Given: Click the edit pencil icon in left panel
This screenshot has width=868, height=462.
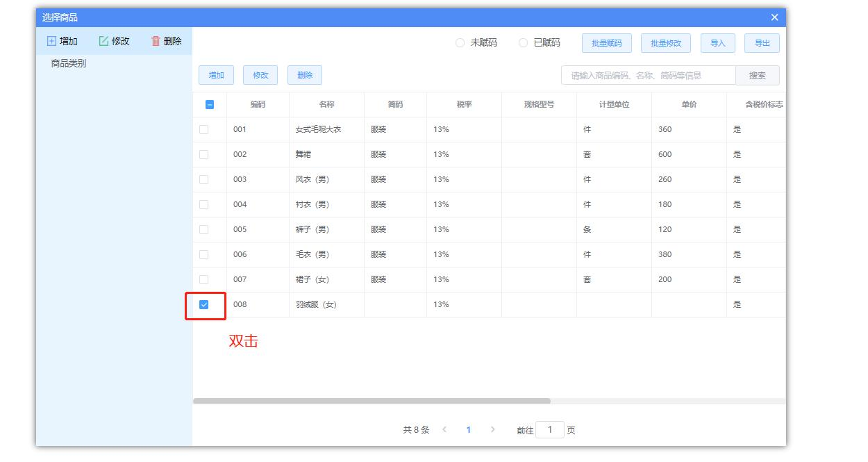Looking at the screenshot, I should [x=103, y=41].
